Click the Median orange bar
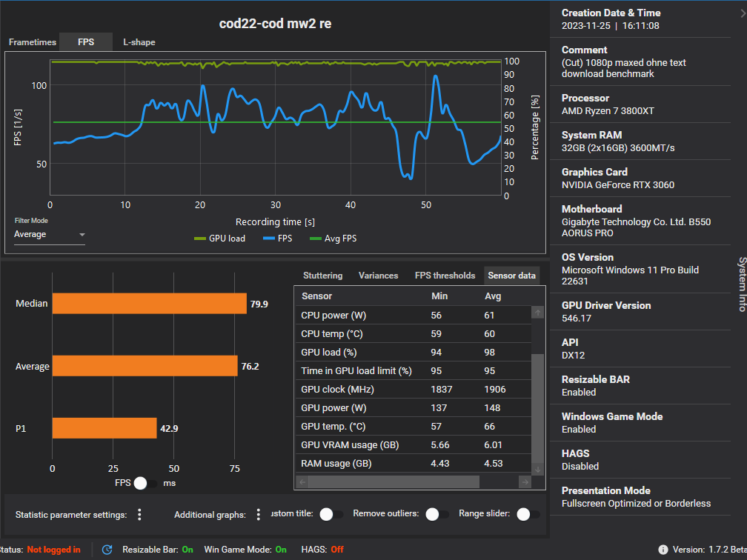Screen dimensions: 747x560 [x=149, y=304]
